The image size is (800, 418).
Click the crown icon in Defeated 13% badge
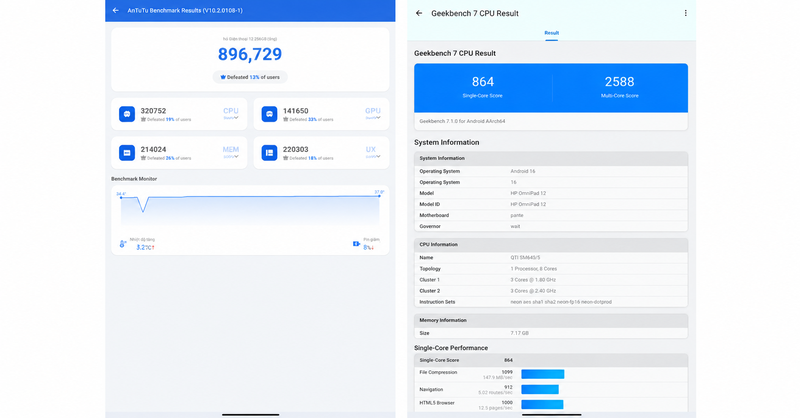pyautogui.click(x=223, y=77)
